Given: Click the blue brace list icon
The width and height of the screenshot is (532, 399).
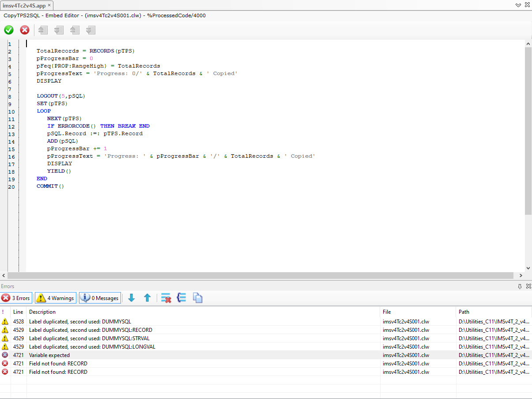Looking at the screenshot, I should click(181, 298).
